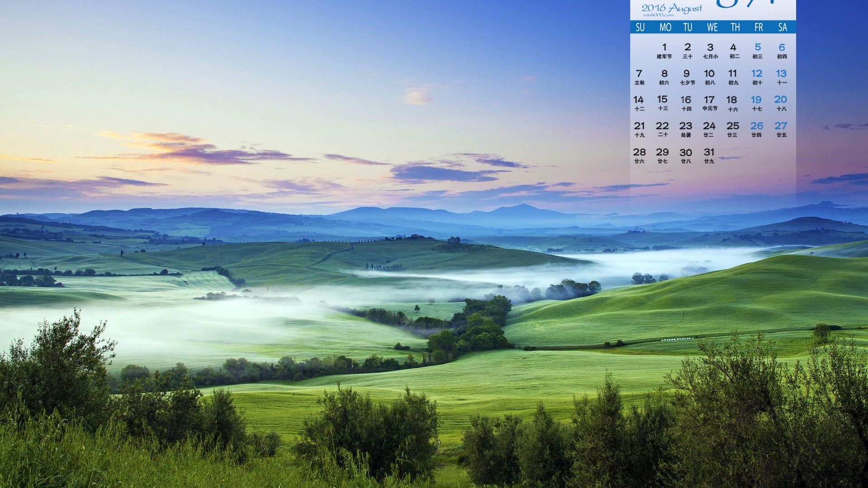
Task: Select the SA weekday header
Action: click(783, 28)
